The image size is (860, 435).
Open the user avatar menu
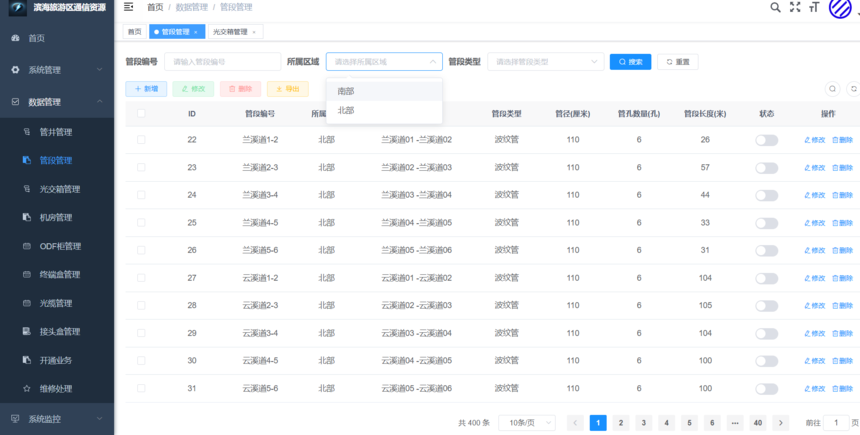[x=840, y=8]
